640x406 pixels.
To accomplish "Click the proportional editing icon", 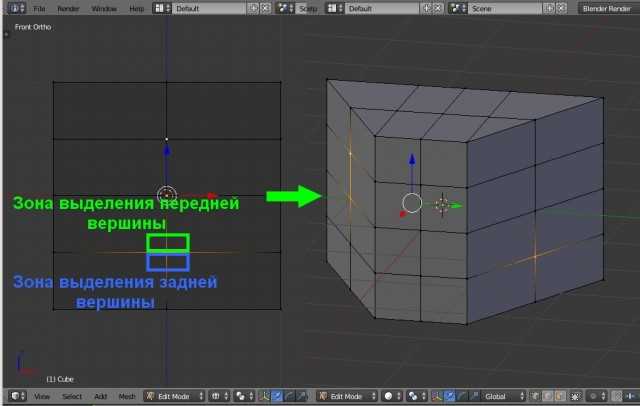I will tap(596, 396).
